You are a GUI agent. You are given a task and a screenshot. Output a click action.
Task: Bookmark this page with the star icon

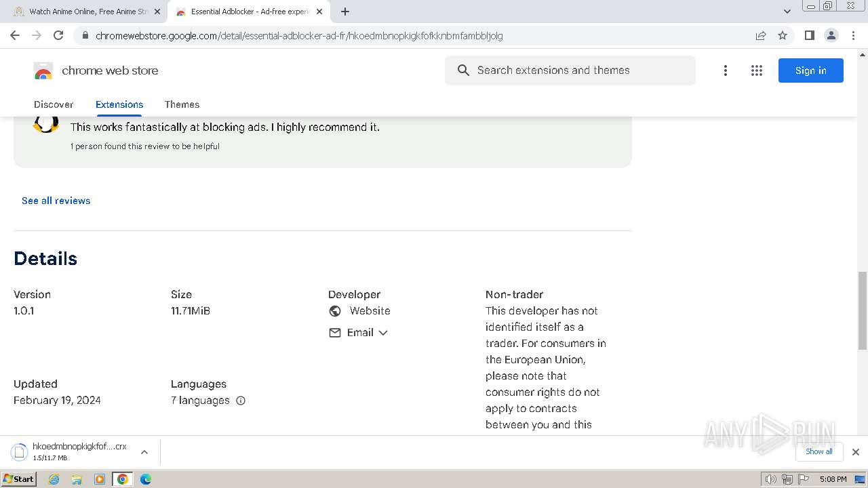click(783, 36)
